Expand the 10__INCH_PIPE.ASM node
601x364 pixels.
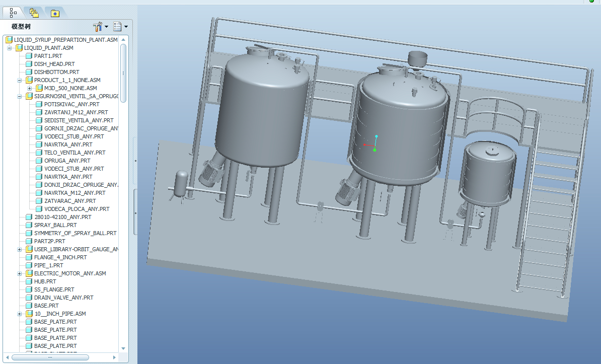19,314
